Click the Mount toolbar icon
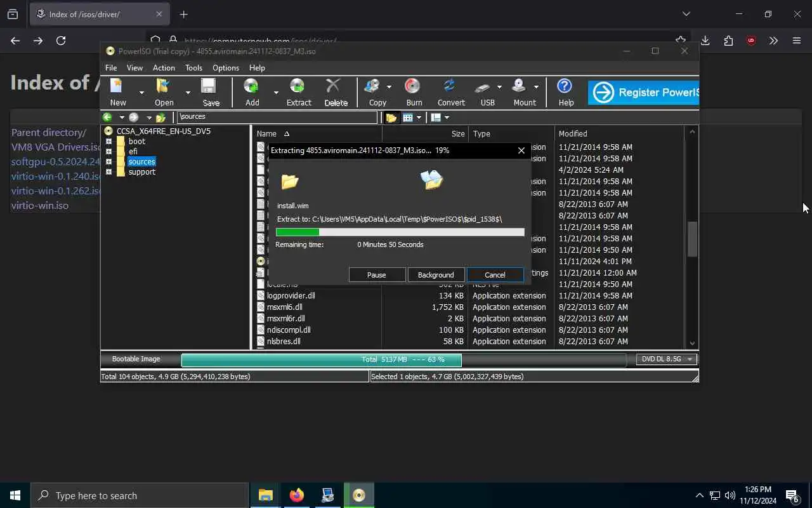 (x=520, y=86)
